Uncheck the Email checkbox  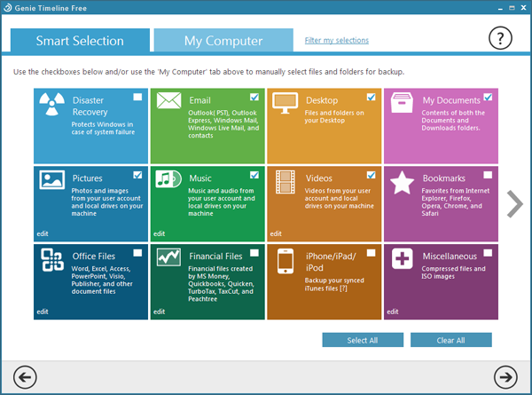[254, 97]
